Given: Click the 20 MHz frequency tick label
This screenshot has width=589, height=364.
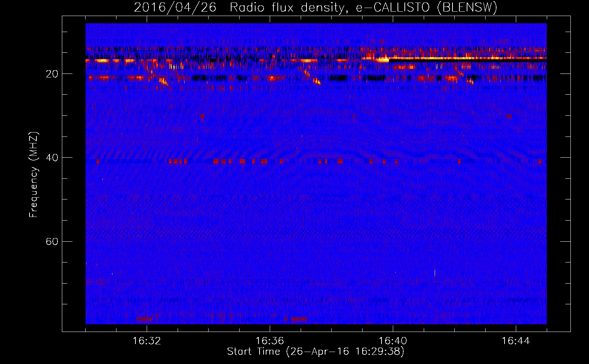Looking at the screenshot, I should pyautogui.click(x=52, y=74).
